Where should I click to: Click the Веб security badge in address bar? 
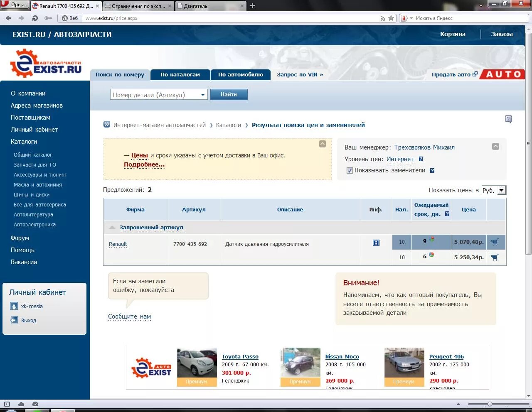[70, 18]
